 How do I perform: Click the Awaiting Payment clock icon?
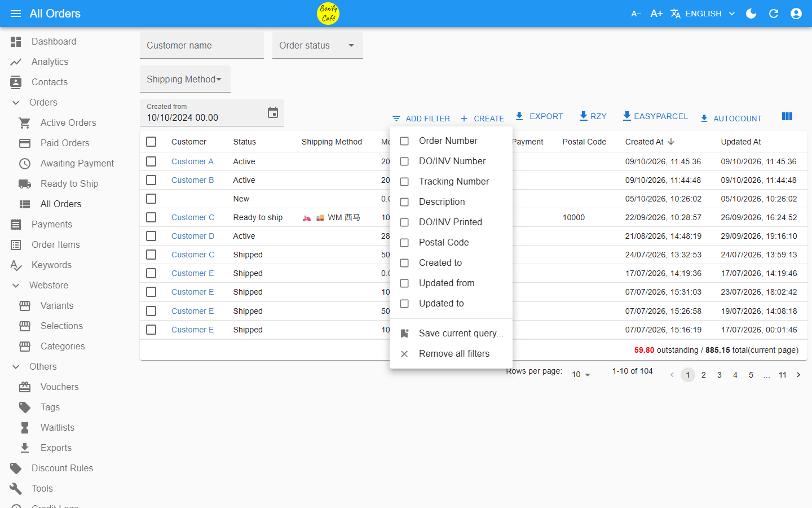pos(25,164)
